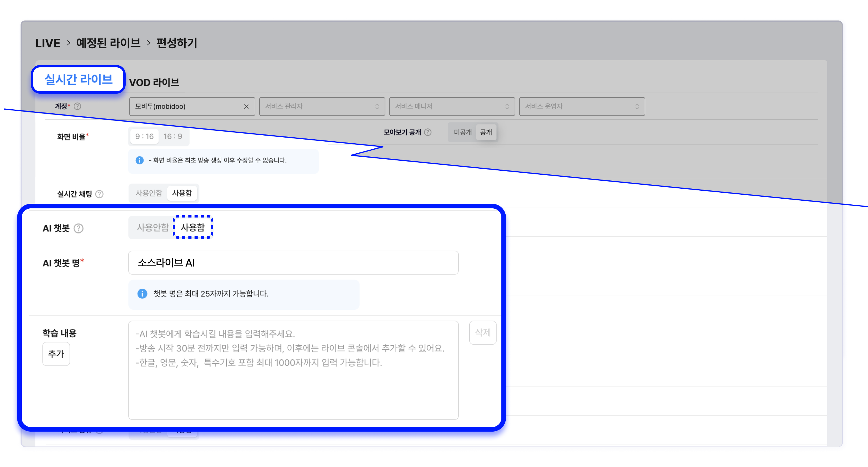This screenshot has width=868, height=467.
Task: Switch to the VOD 라이브 tab
Action: [154, 82]
